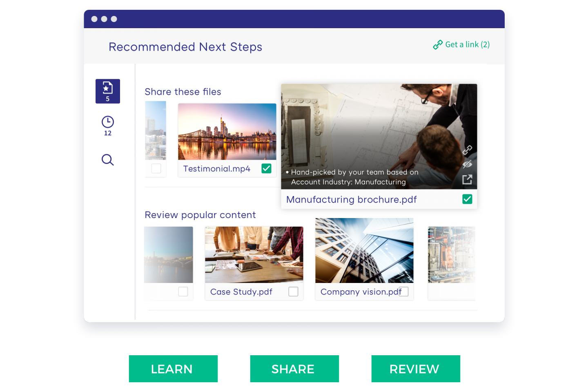Uncheck the Testimonial.mp4 checkbox
Screen dimensions: 588x392
click(266, 168)
